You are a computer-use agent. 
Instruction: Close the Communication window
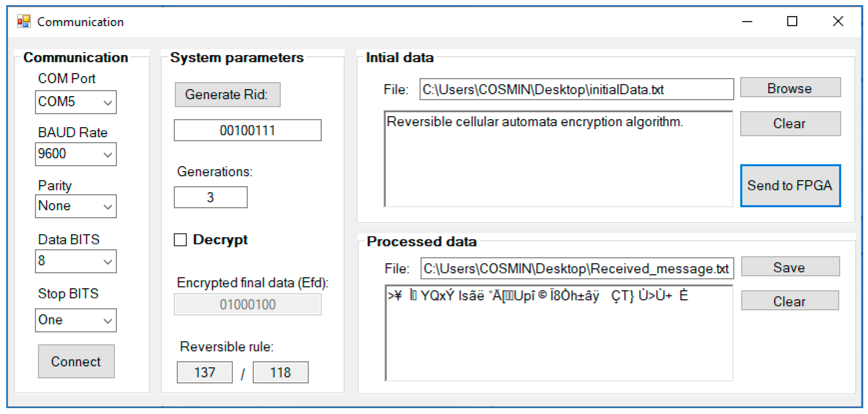838,22
